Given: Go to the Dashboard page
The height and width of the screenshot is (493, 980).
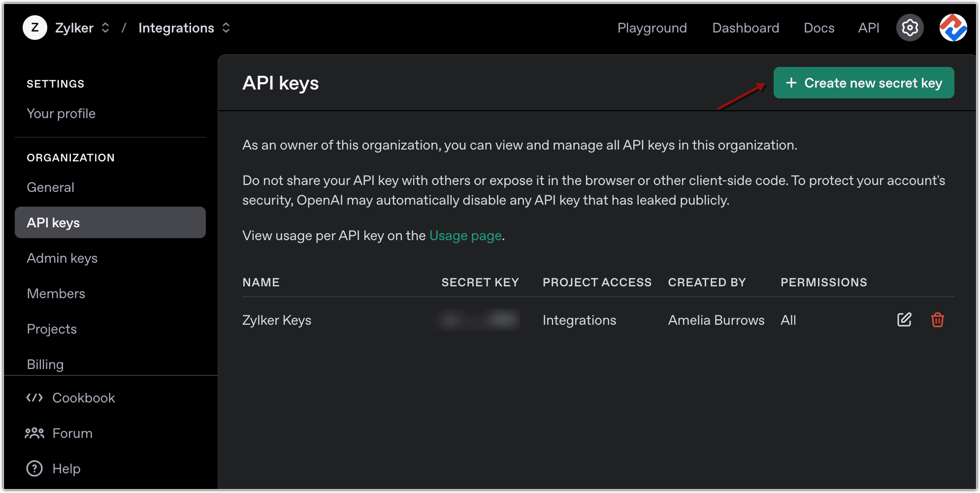Looking at the screenshot, I should (x=746, y=28).
